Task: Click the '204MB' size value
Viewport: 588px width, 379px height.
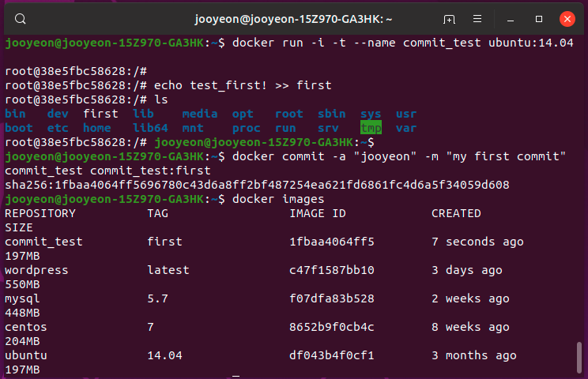Action: point(22,341)
